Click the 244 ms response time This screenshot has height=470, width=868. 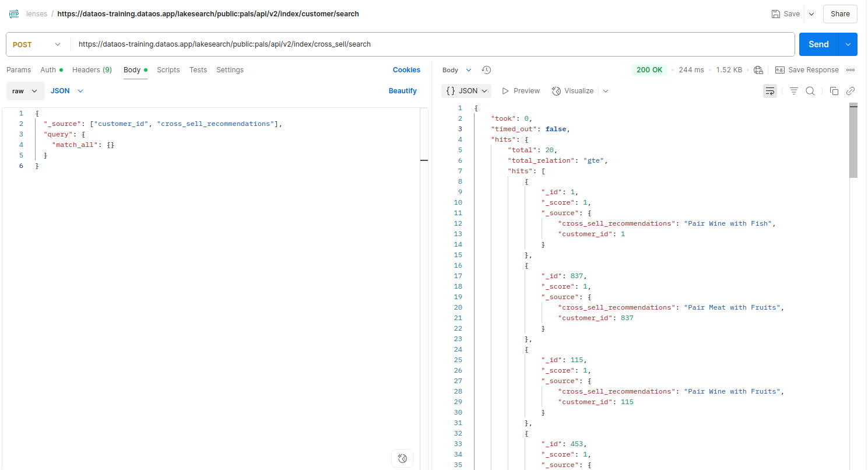pos(691,70)
